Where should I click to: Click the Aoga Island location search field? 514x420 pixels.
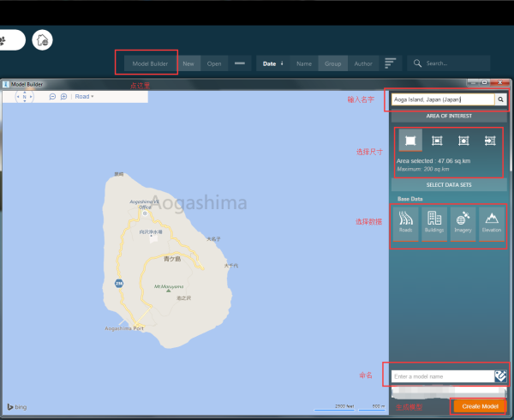tap(443, 99)
